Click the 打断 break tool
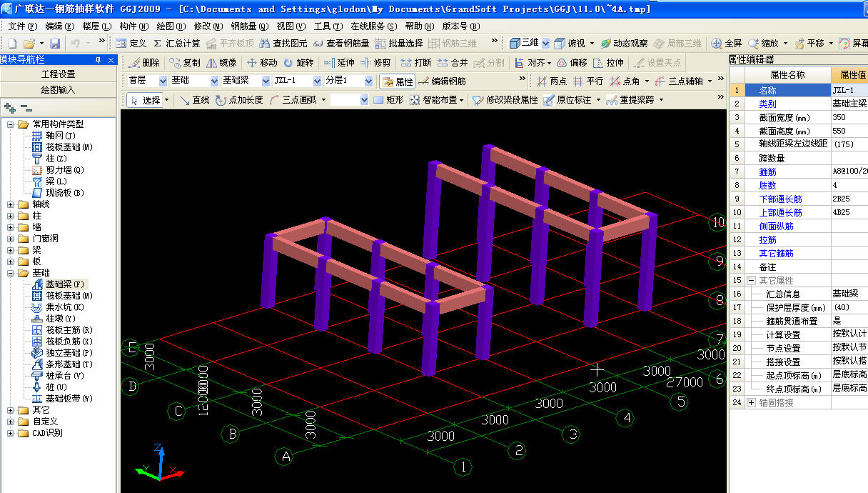 [x=415, y=63]
